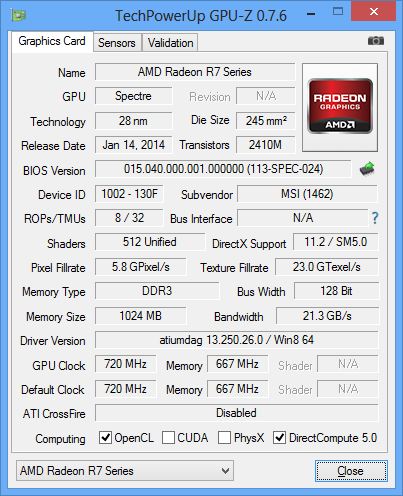The height and width of the screenshot is (496, 403).
Task: Click the Bus Interface question mark
Action: pyautogui.click(x=375, y=218)
